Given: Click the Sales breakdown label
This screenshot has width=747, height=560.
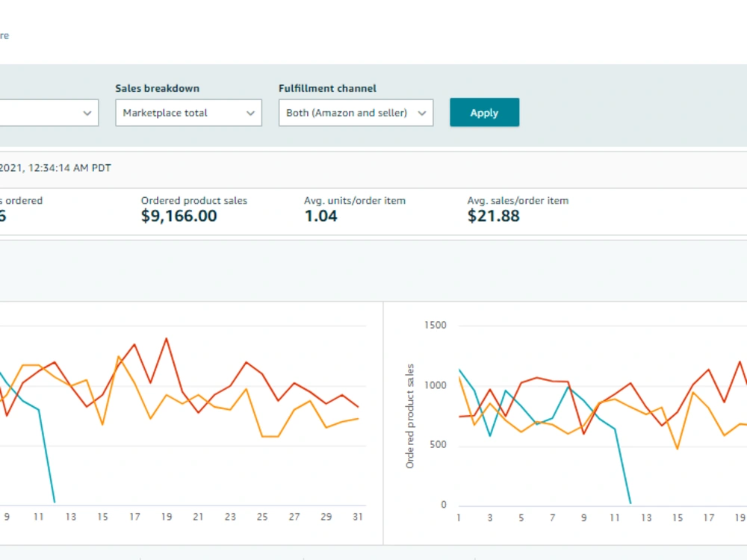Looking at the screenshot, I should coord(157,89).
